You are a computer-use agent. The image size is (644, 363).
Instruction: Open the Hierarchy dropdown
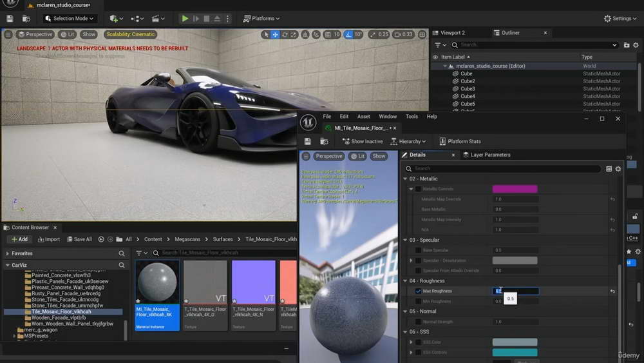click(x=408, y=141)
